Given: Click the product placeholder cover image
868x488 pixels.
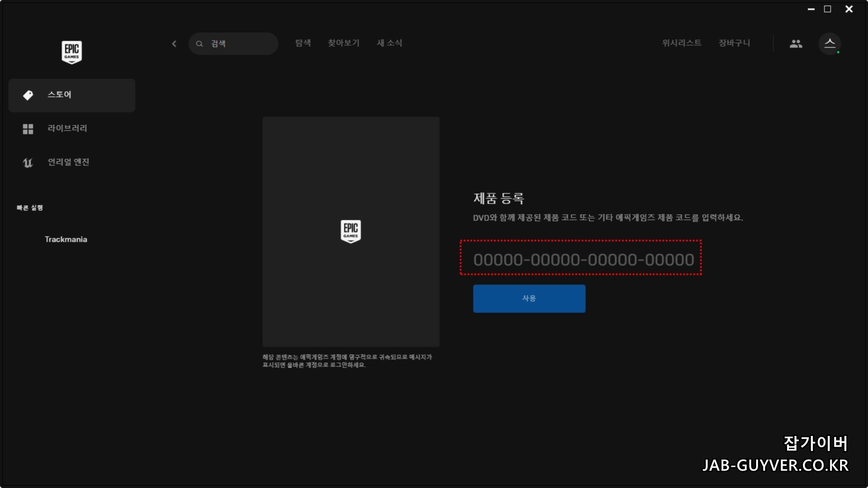Looking at the screenshot, I should [x=351, y=231].
